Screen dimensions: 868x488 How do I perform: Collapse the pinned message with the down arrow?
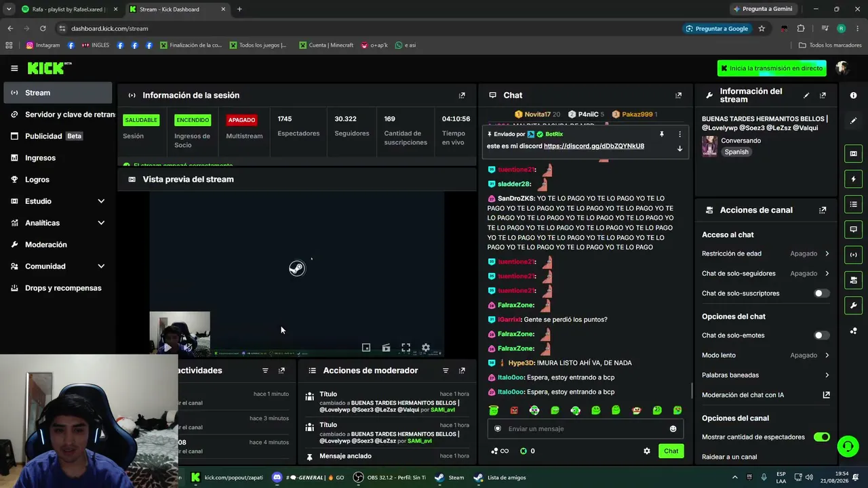coord(679,148)
